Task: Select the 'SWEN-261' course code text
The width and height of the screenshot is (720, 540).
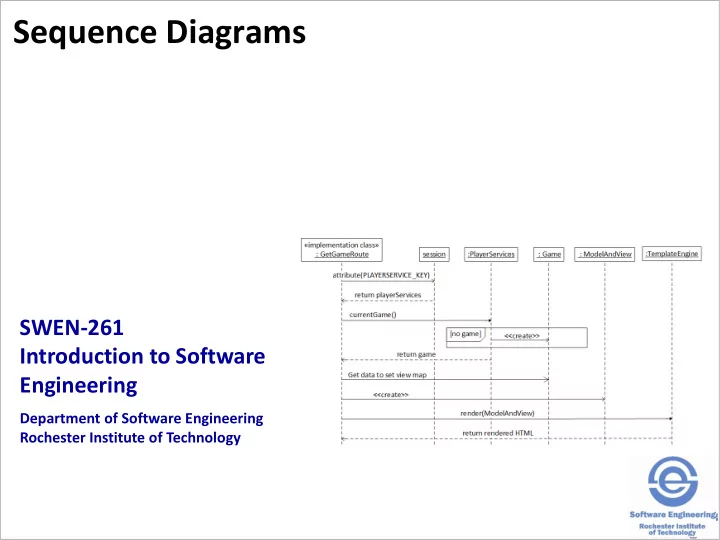Action: pyautogui.click(x=72, y=328)
